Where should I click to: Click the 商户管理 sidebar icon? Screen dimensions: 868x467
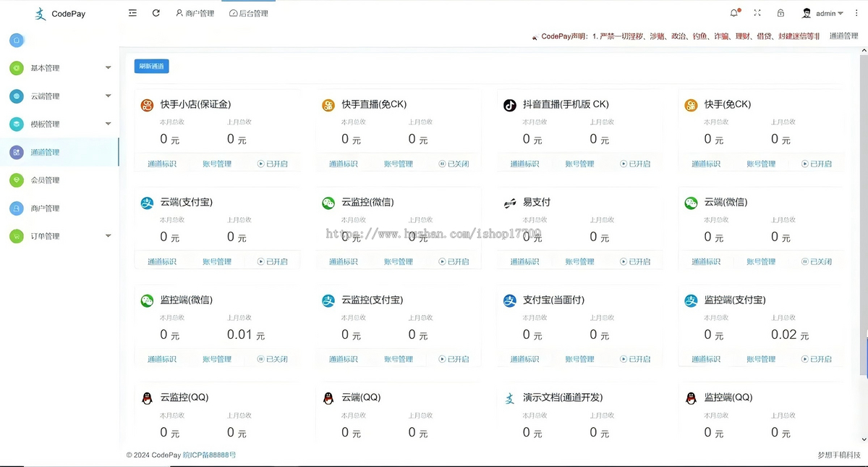tap(17, 208)
